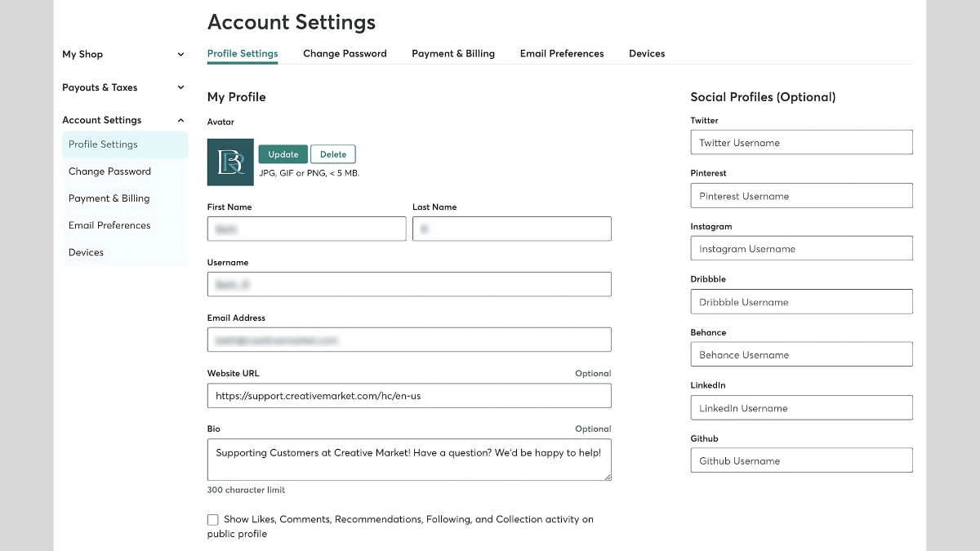Select the Github Username field

[801, 460]
